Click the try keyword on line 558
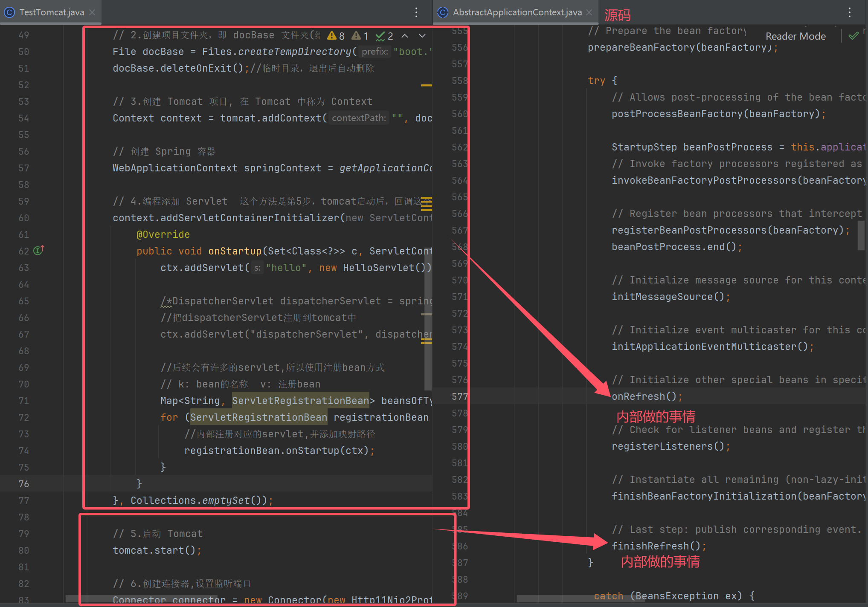Image resolution: width=868 pixels, height=607 pixels. 596,81
